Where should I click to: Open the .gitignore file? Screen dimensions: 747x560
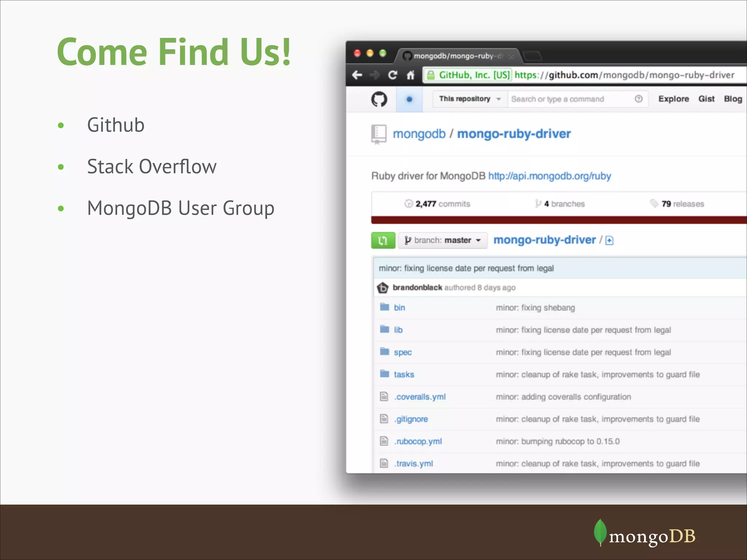pos(411,419)
